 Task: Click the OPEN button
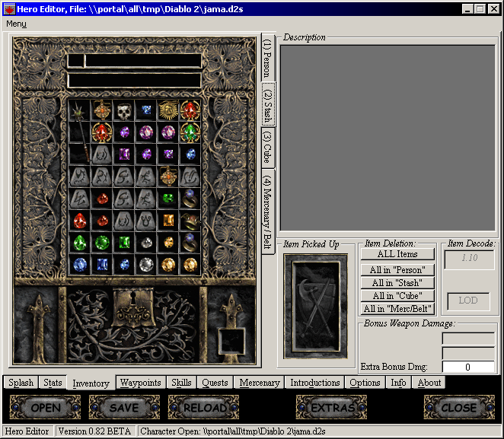click(45, 408)
